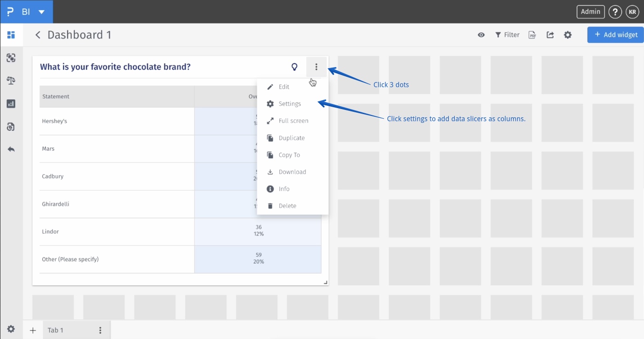Viewport: 644px width, 339px height.
Task: Click the widget's three-dot menu
Action: click(x=316, y=67)
